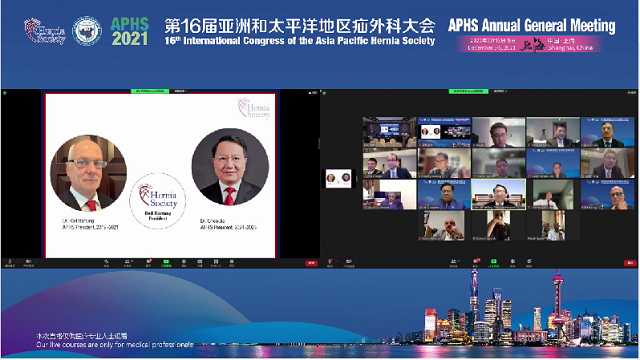Open Participants panel in right Zoom window
This screenshot has width=640, height=360.
[x=453, y=263]
